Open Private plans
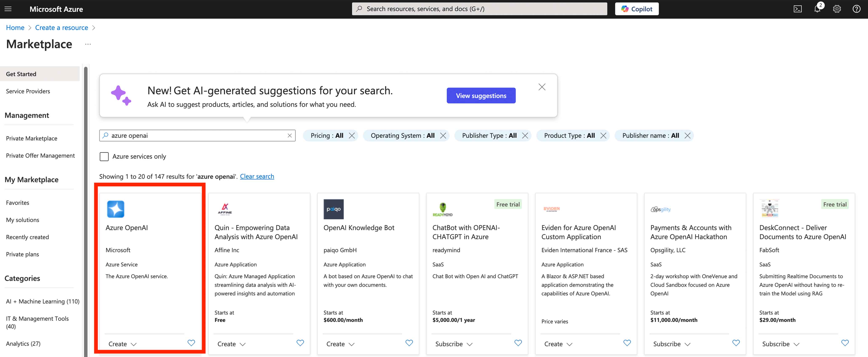 tap(23, 254)
